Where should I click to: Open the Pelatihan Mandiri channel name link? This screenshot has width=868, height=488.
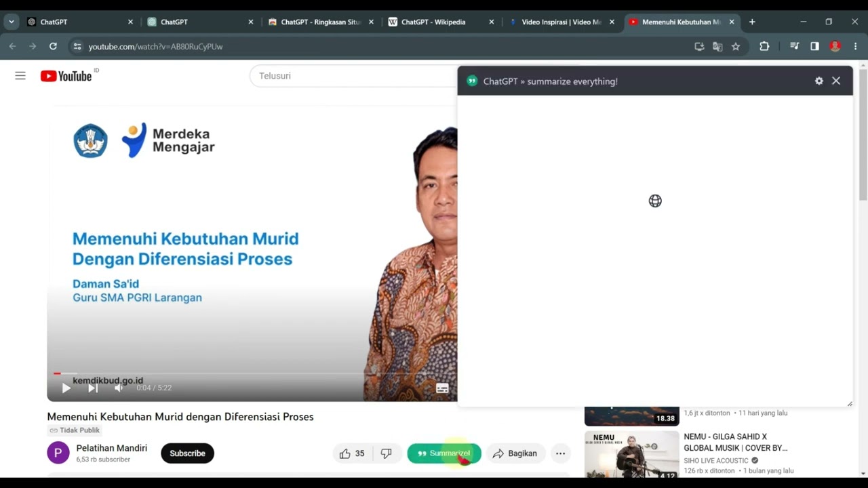[x=112, y=448]
